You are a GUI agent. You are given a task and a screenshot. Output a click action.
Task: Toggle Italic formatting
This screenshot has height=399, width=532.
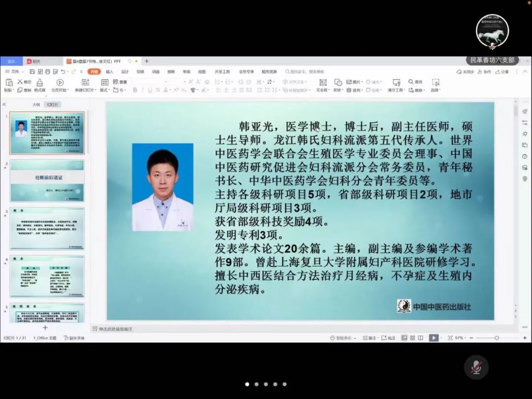click(x=142, y=90)
